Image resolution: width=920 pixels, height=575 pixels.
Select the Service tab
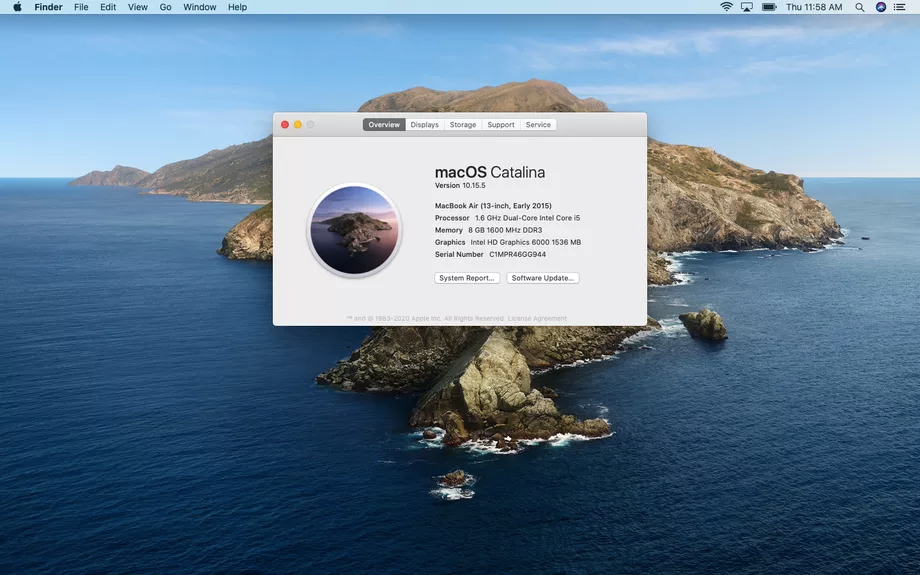(x=538, y=125)
